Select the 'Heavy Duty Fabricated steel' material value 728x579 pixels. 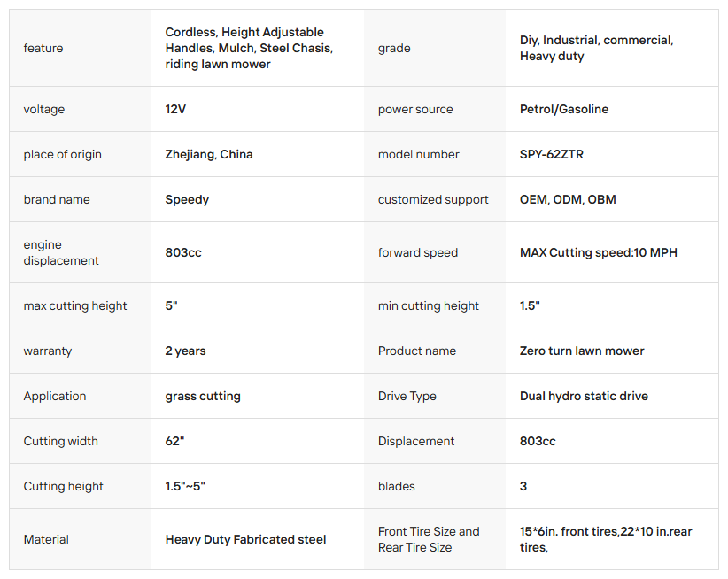245,539
